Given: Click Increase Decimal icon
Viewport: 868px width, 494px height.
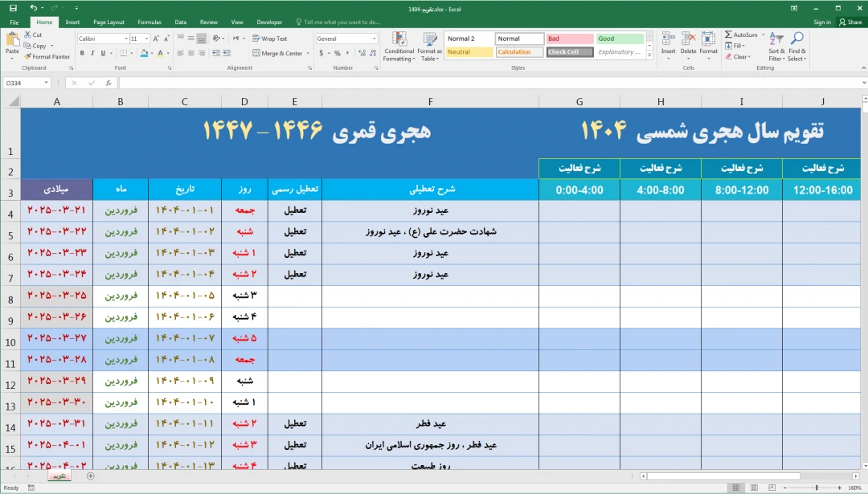Looking at the screenshot, I should [x=362, y=53].
